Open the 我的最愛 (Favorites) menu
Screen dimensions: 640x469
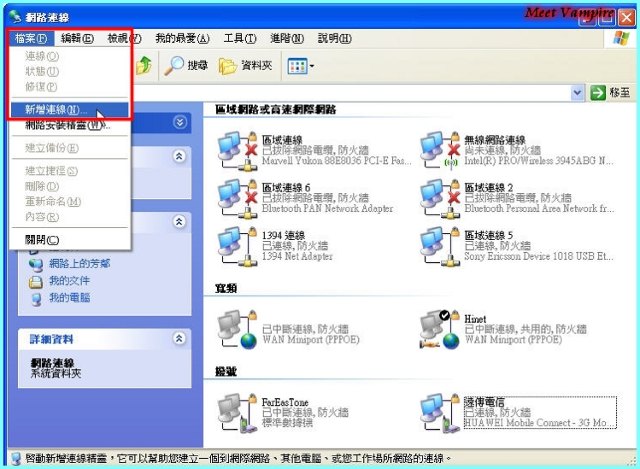pyautogui.click(x=182, y=39)
